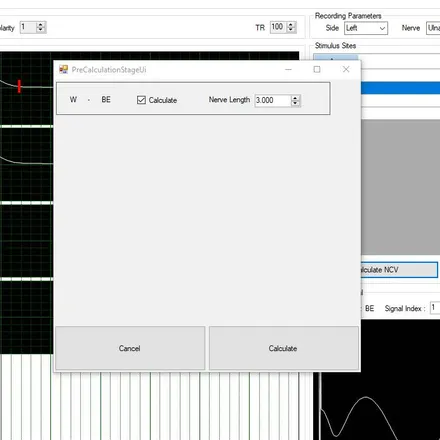Click the 'Nerve Length' label text
Screen dimensions: 440x440
click(229, 100)
